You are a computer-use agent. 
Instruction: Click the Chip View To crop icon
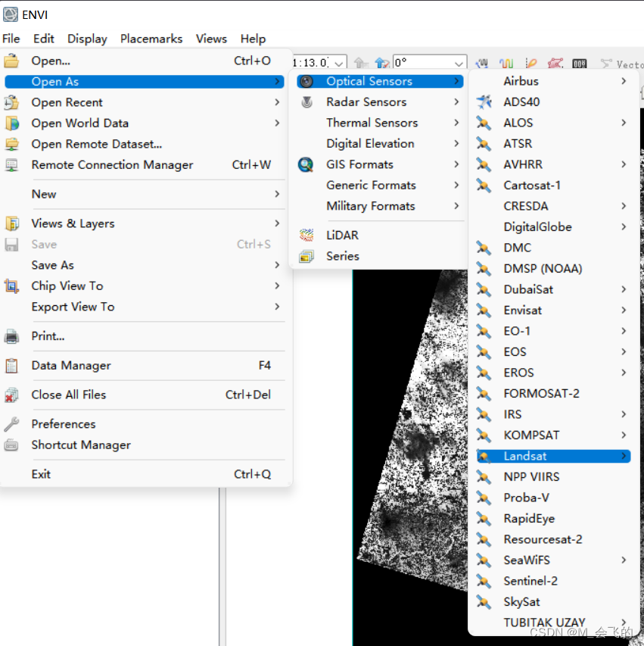(x=11, y=286)
